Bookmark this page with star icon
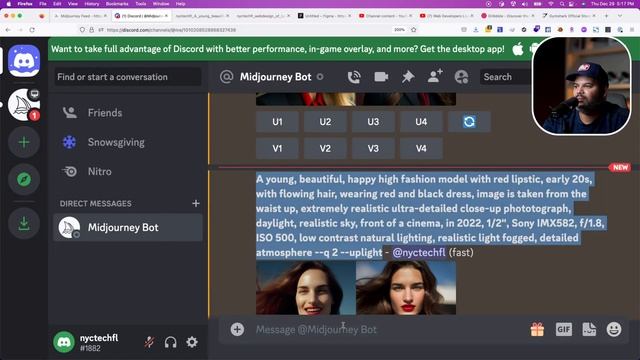640x360 pixels. [413, 30]
